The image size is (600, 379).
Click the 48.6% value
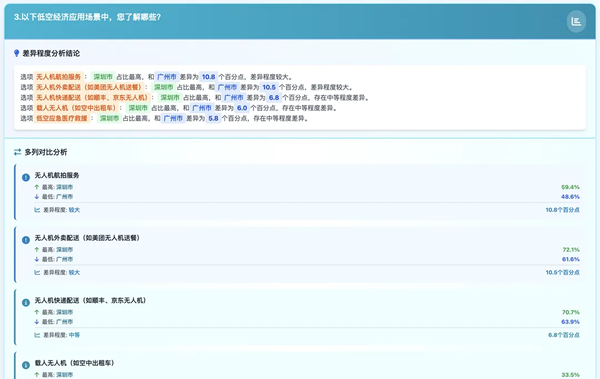pyautogui.click(x=570, y=196)
